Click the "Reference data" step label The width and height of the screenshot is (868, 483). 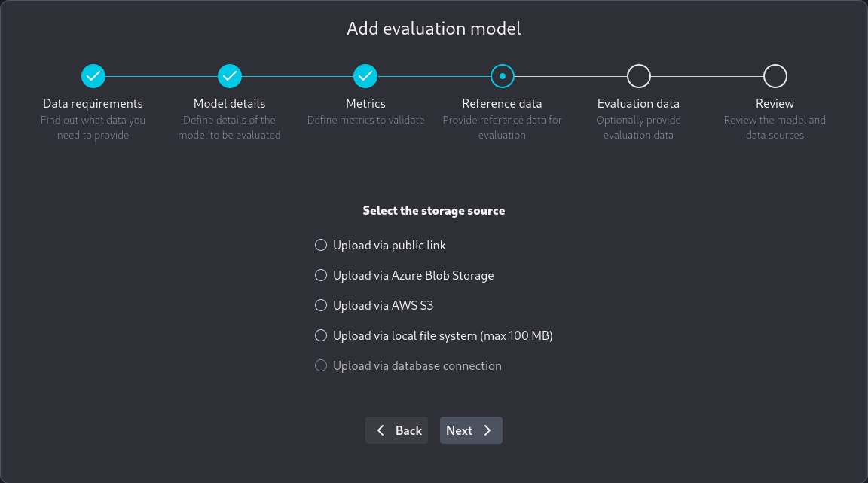502,104
